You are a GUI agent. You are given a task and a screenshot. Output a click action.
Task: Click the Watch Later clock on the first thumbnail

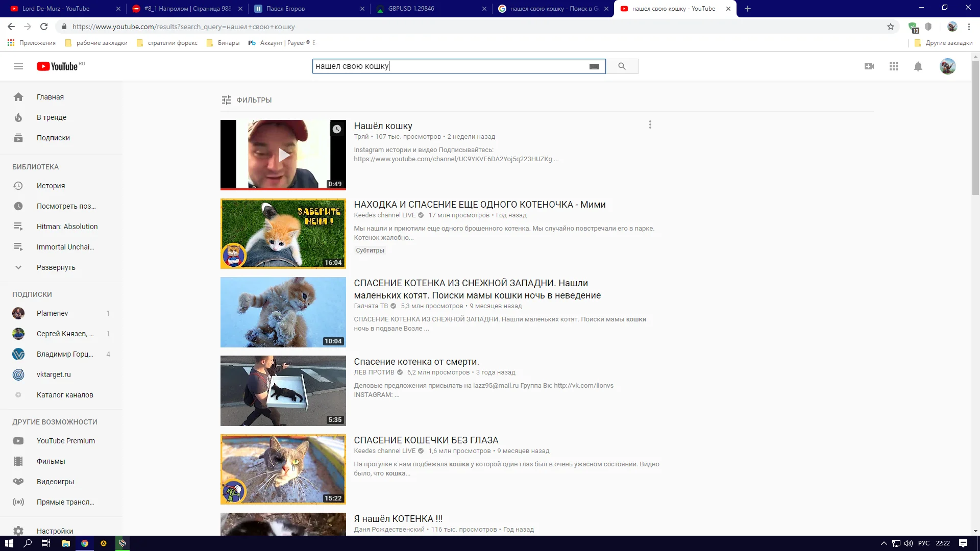coord(337,129)
